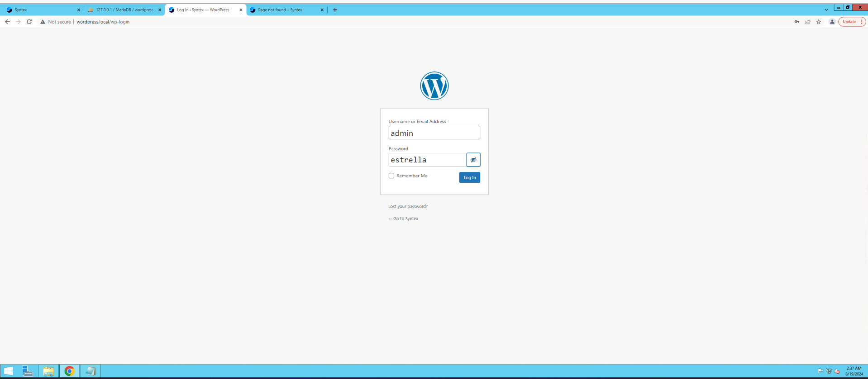Image resolution: width=868 pixels, height=379 pixels.
Task: Restore down the Chrome window
Action: coord(848,7)
